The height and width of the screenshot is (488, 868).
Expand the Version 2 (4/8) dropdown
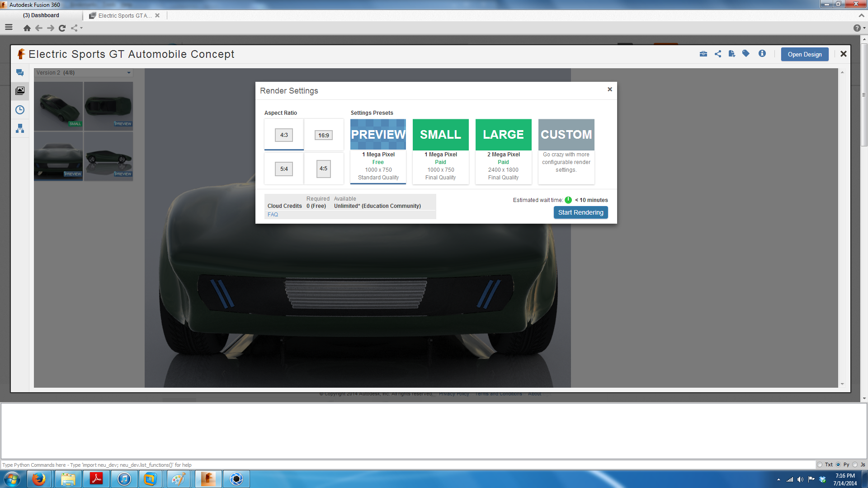pos(84,72)
